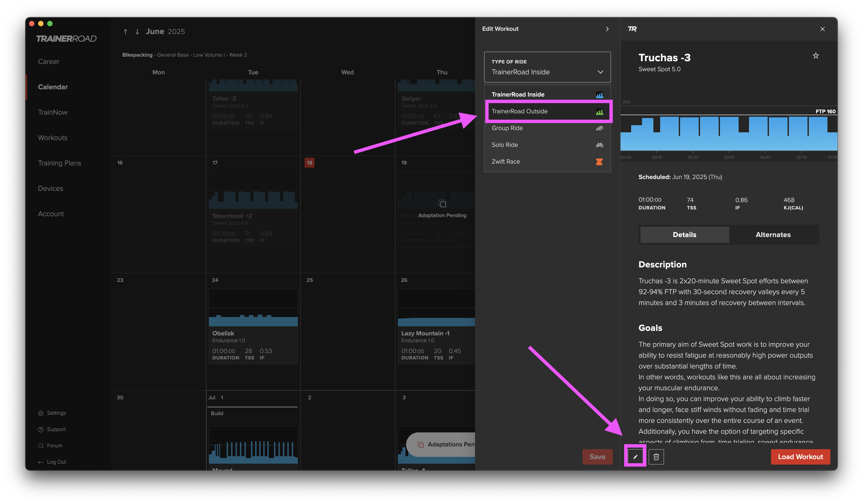Click the TrainerRoad logo

66,39
